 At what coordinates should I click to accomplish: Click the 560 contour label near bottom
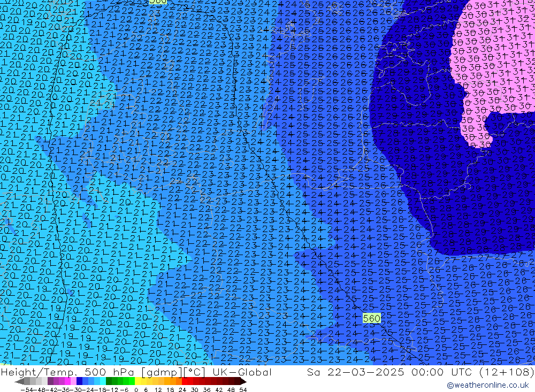coord(372,318)
